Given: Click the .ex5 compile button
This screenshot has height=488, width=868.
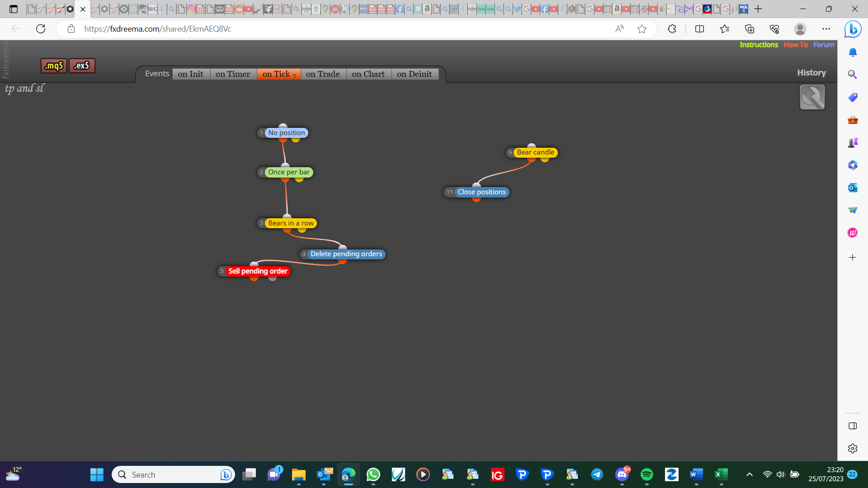Looking at the screenshot, I should tap(82, 66).
